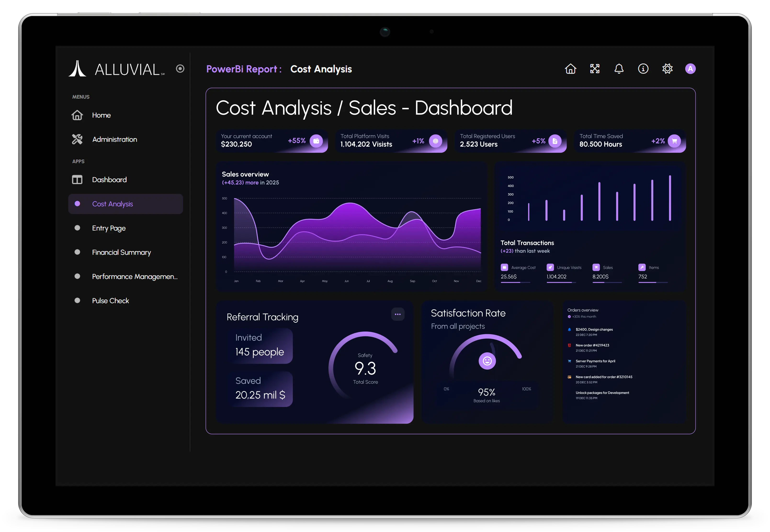Open fullscreen expand icon in header

[x=595, y=69]
